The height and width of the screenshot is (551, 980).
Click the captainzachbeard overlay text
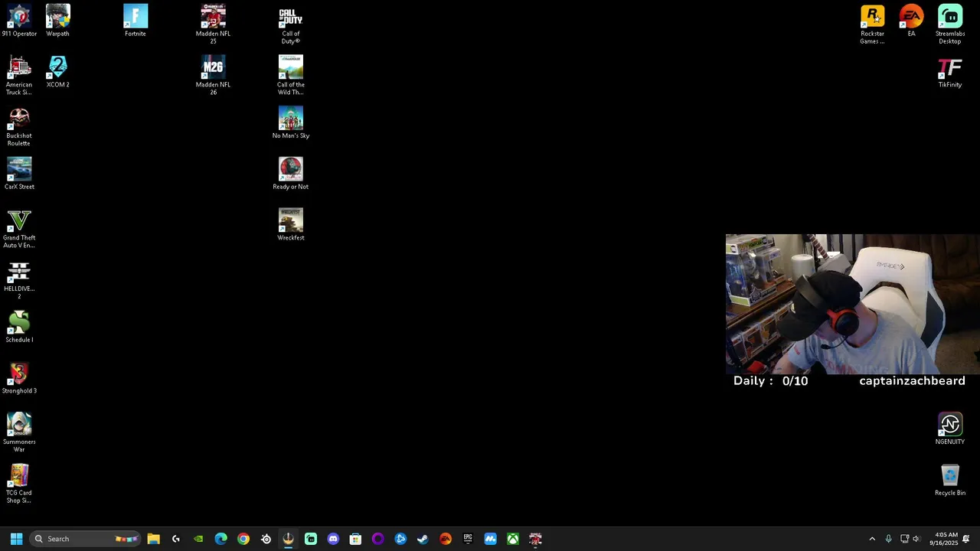click(912, 381)
